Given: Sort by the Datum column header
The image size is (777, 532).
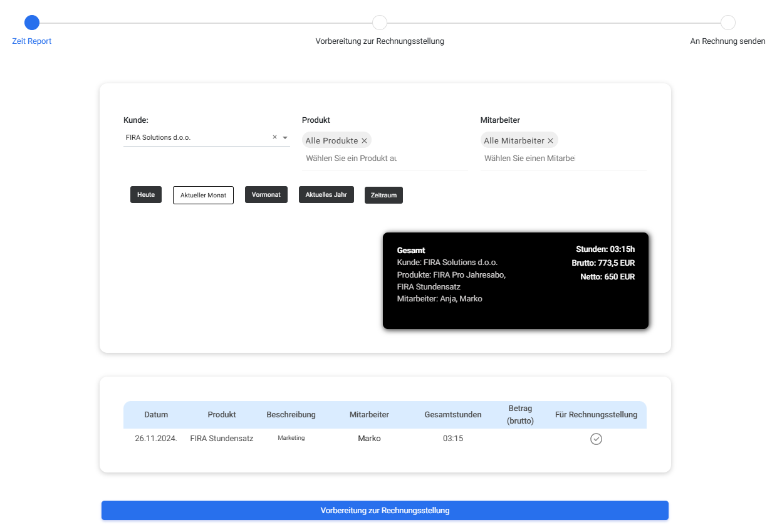Looking at the screenshot, I should tap(156, 415).
